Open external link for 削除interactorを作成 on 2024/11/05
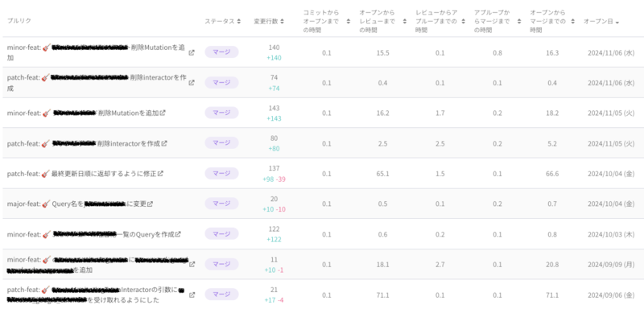Screen dimensions: 644x309 click(164, 143)
